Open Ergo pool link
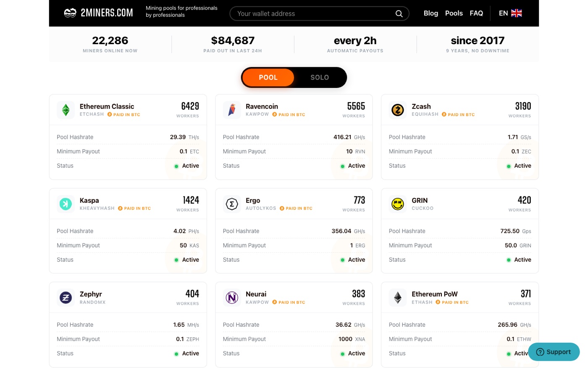This screenshot has height=368, width=588. click(x=253, y=201)
